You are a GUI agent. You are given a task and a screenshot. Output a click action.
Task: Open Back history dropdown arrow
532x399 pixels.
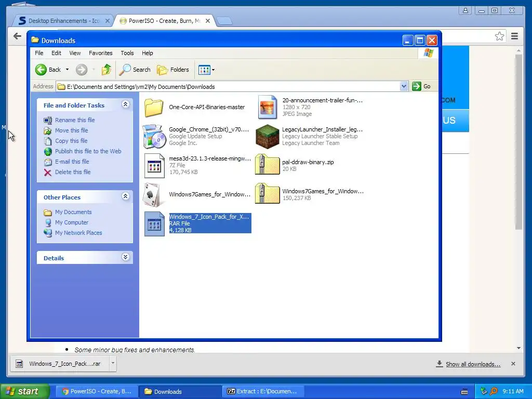click(67, 70)
